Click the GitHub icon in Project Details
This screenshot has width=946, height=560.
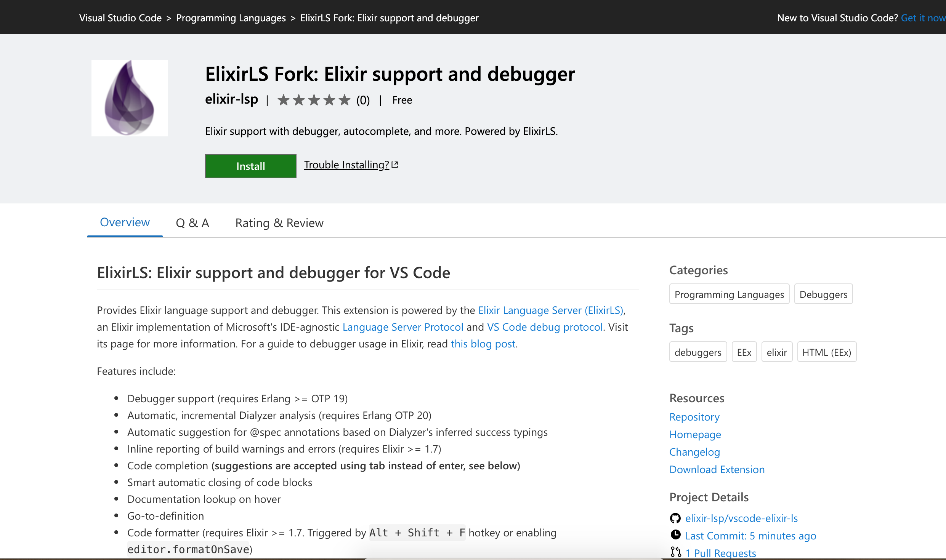[675, 518]
